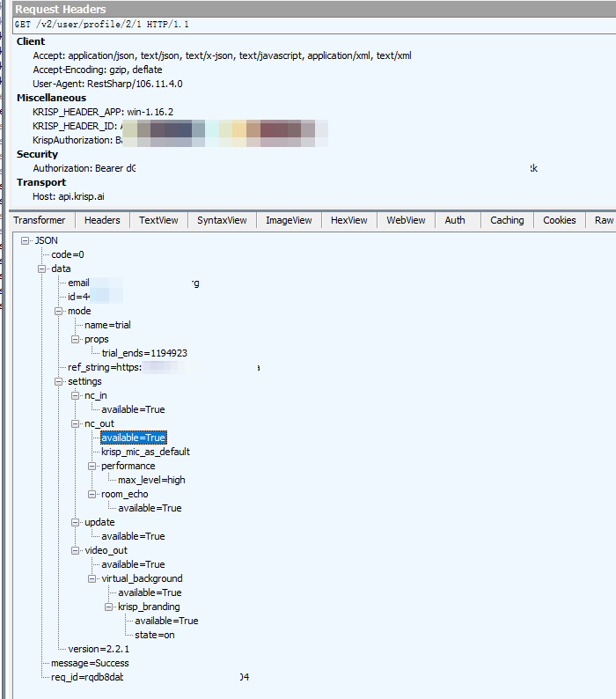The image size is (616, 699).
Task: Collapse the nc_in node
Action: pyautogui.click(x=76, y=396)
